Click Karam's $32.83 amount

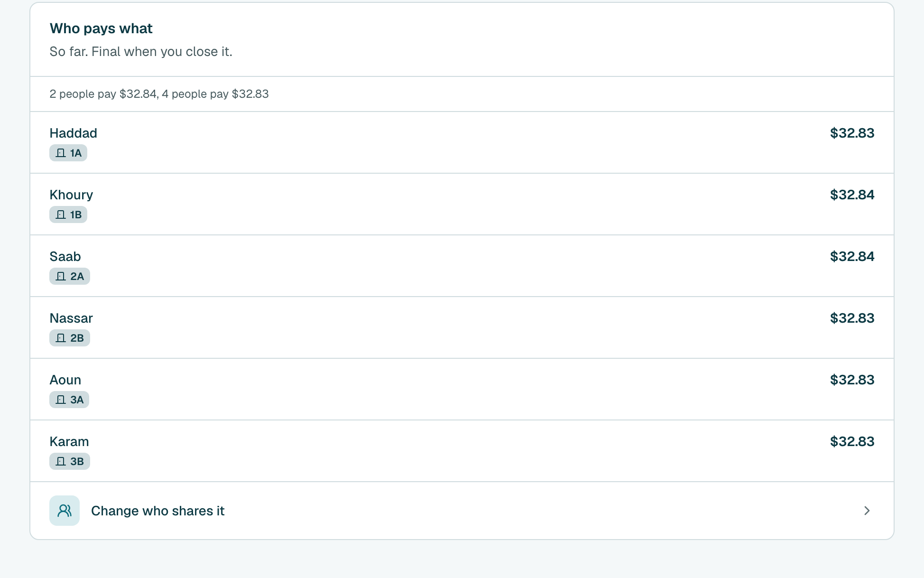[852, 441]
